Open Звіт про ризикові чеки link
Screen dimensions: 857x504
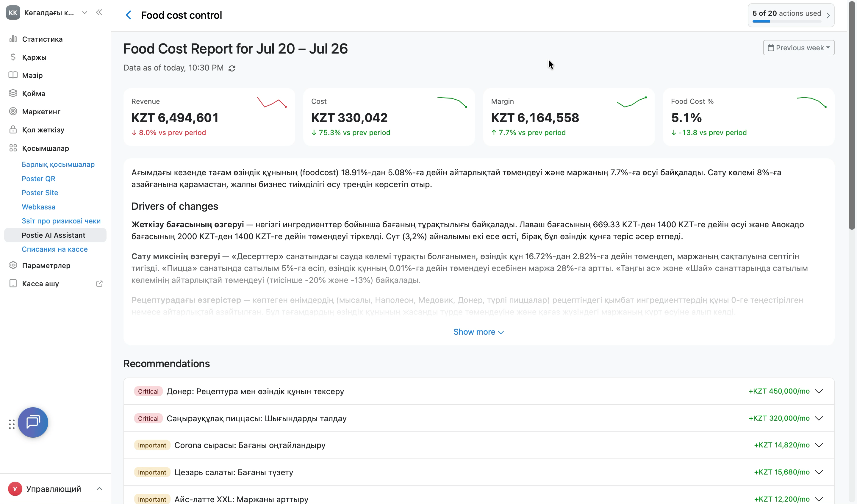(61, 221)
